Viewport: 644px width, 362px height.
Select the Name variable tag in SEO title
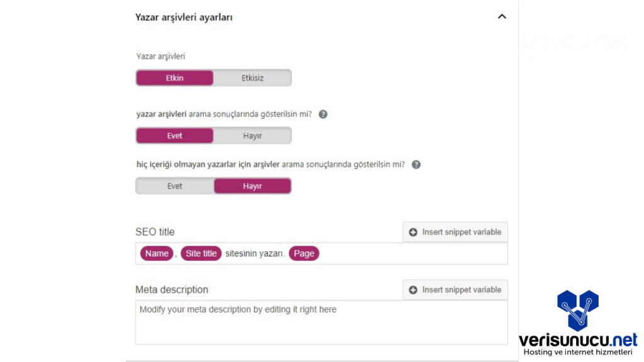pos(157,253)
